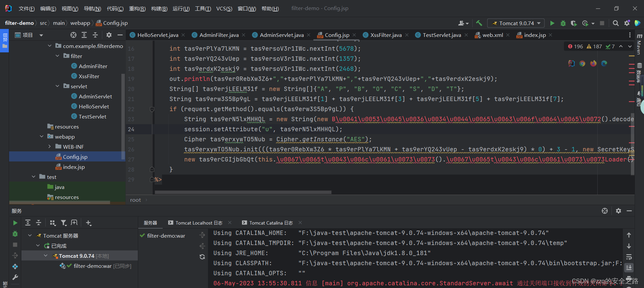Add a service with the plus icon
Viewport: 644px width, 288px height.
point(89,223)
